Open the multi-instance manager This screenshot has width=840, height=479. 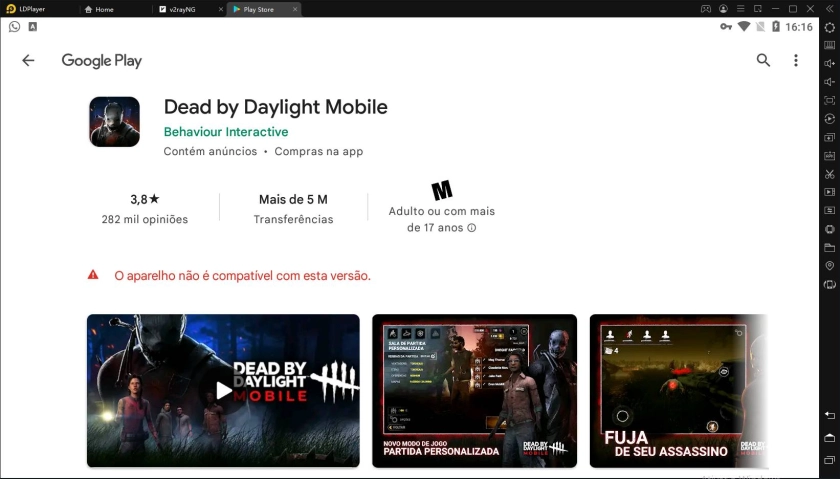coord(829,137)
